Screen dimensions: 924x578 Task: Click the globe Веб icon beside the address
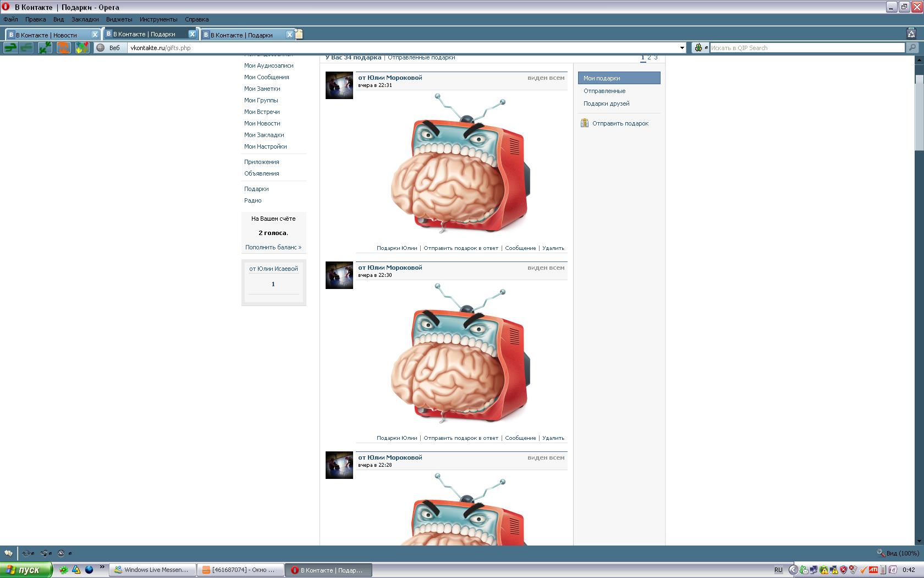(x=100, y=48)
